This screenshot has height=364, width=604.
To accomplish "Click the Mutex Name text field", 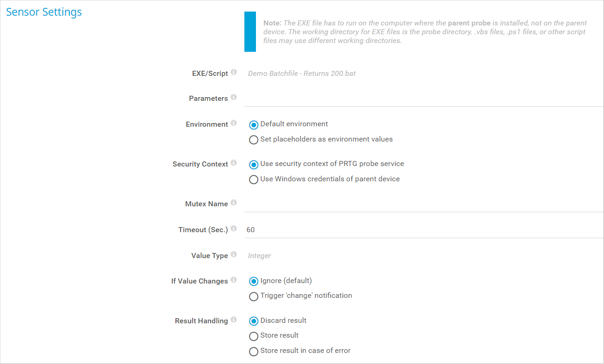I will tap(424, 204).
